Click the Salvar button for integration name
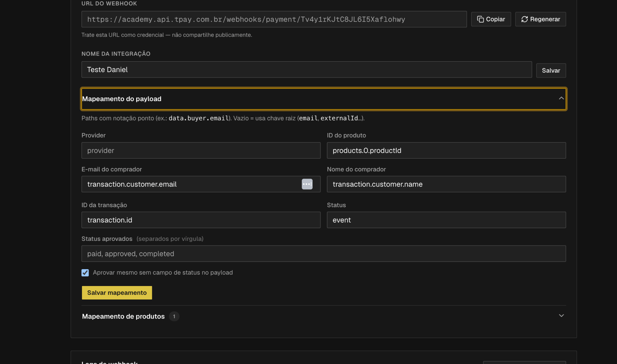The height and width of the screenshot is (364, 617). coord(551,70)
